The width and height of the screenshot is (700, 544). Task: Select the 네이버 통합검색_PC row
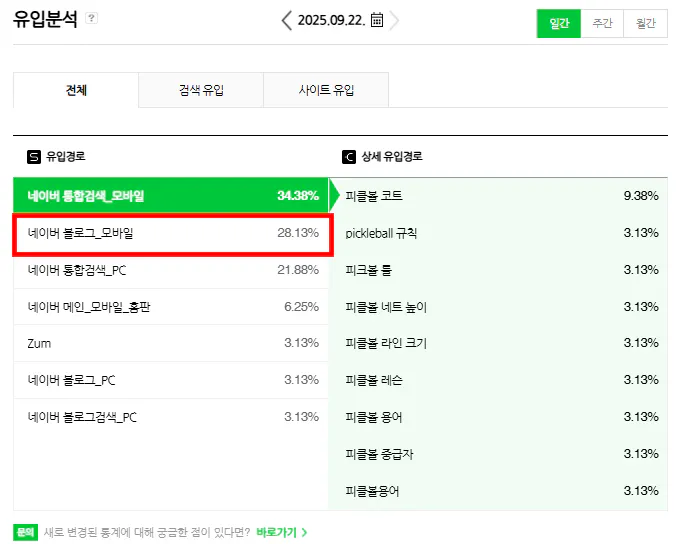pyautogui.click(x=171, y=270)
